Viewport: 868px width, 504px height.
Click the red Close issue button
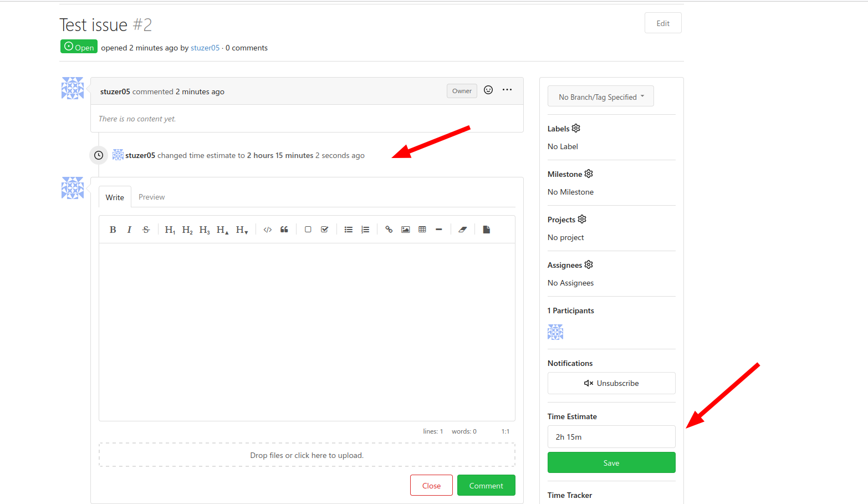pyautogui.click(x=431, y=485)
